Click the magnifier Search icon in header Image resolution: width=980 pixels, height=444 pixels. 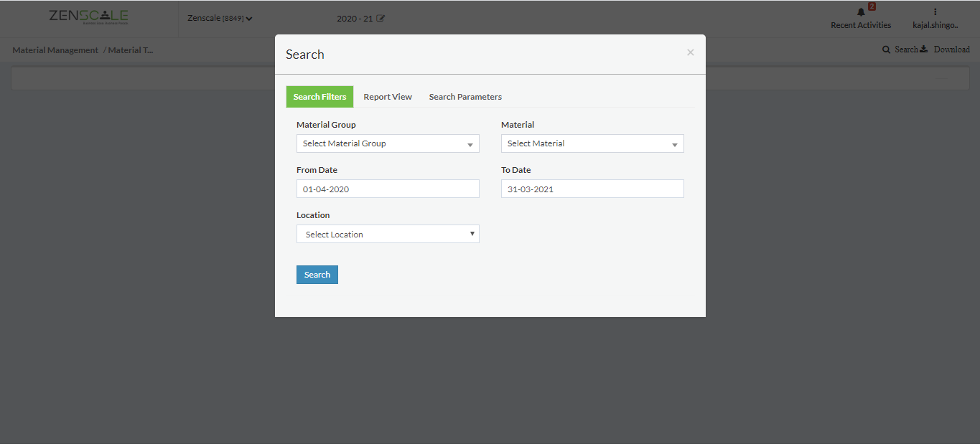coord(887,49)
